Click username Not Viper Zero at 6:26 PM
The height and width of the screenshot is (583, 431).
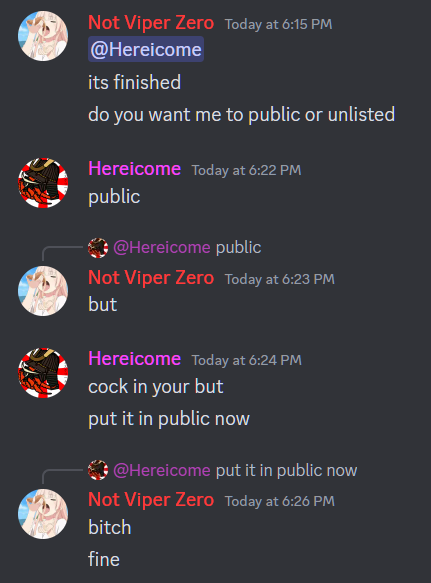pos(151,500)
